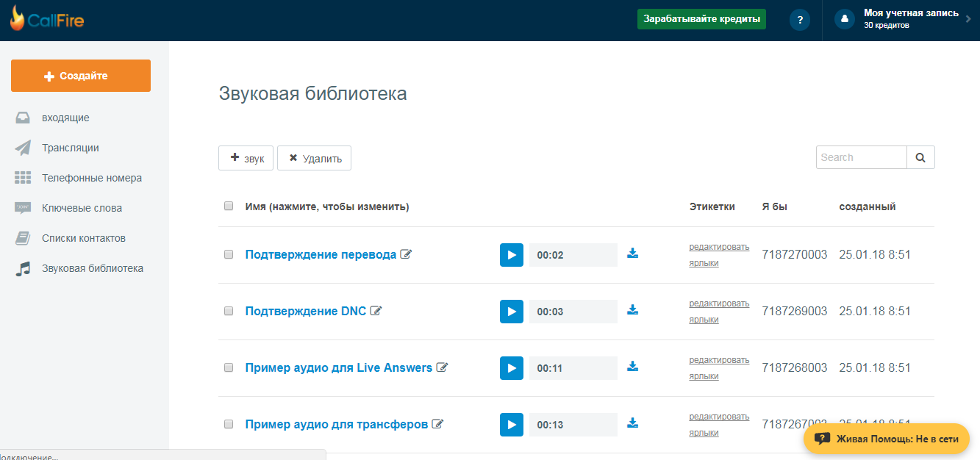Open Живая Помощь chat widget
Screen dimensions: 980x460
point(887,439)
